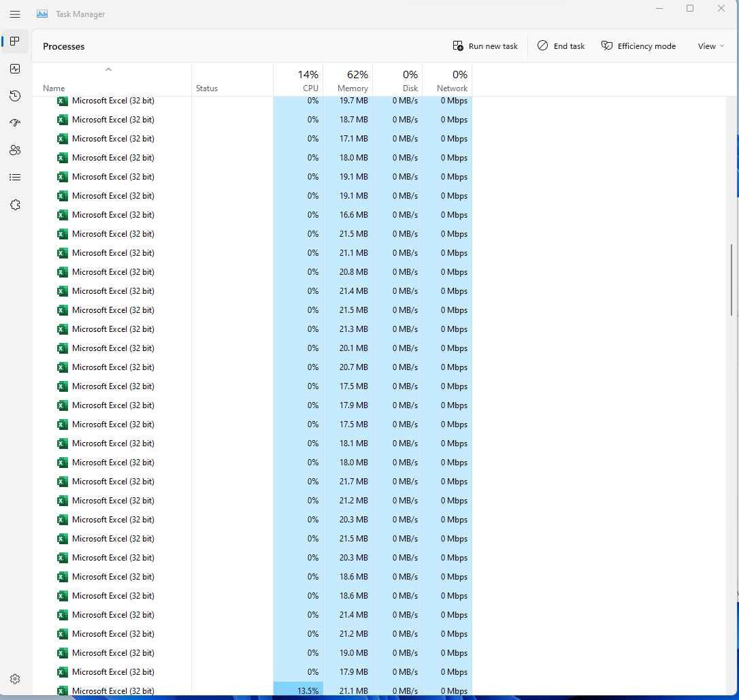Select Excel process with 16.6 MB memory
The width and height of the screenshot is (739, 700).
click(252, 215)
